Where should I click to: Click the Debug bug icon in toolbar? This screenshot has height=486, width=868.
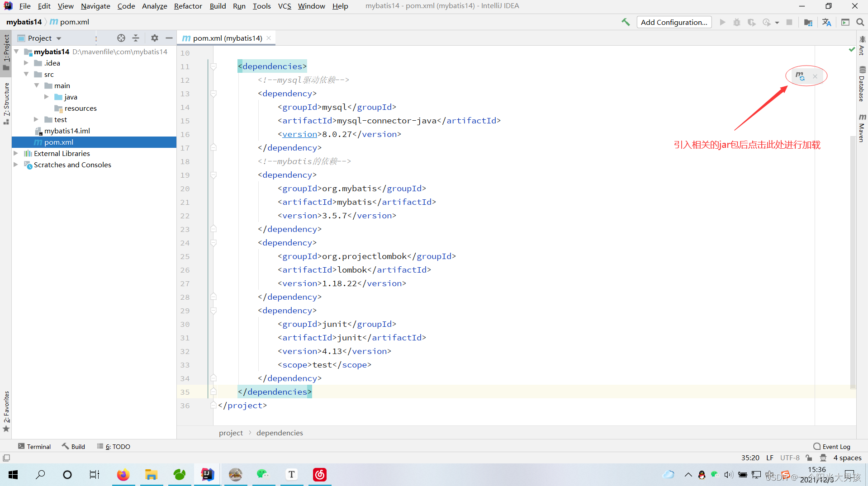click(737, 22)
